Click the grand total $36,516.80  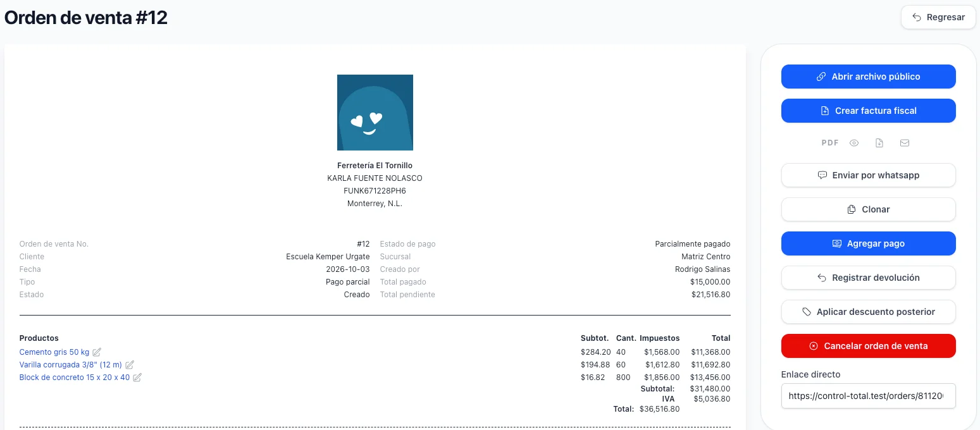[660, 409]
